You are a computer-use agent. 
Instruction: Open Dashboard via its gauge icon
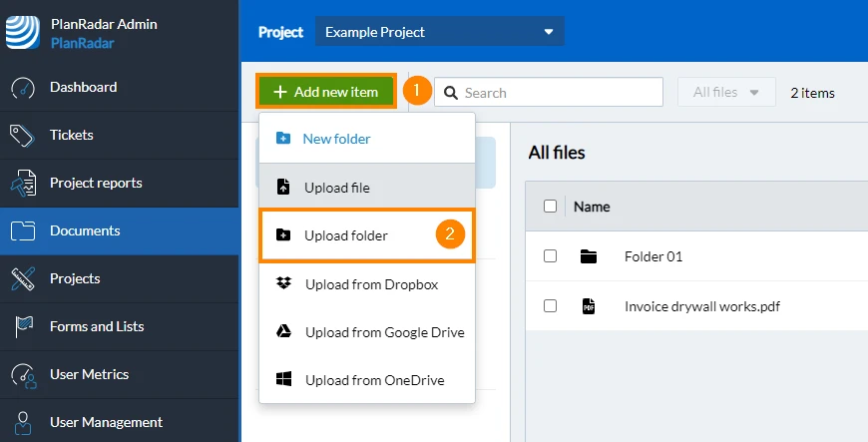23,88
